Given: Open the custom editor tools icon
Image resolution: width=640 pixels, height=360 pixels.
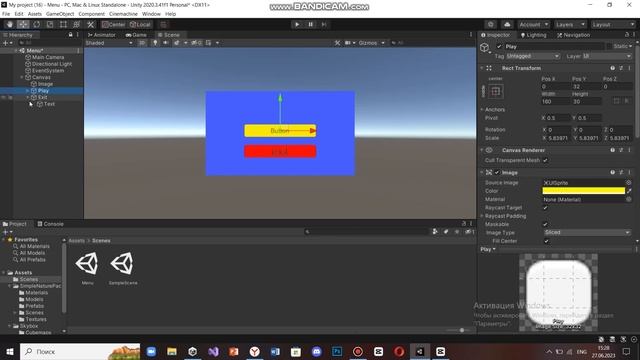Looking at the screenshot, I should point(91,24).
